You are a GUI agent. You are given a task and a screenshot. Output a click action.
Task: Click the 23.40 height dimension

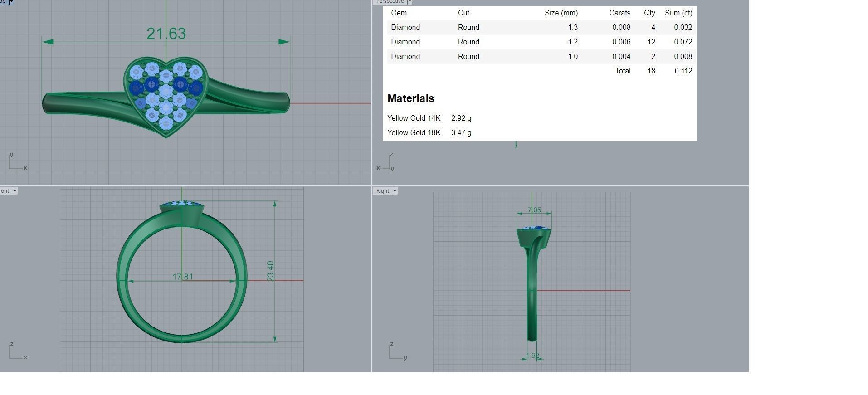[271, 271]
